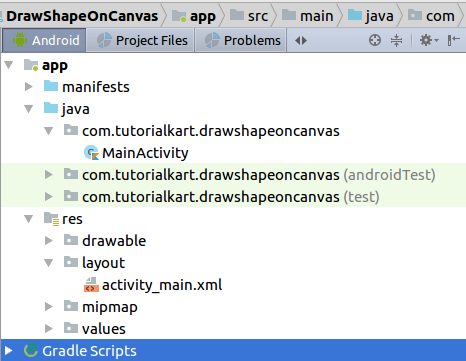Expand the values folder arrow
This screenshot has height=361, width=466.
tap(49, 328)
